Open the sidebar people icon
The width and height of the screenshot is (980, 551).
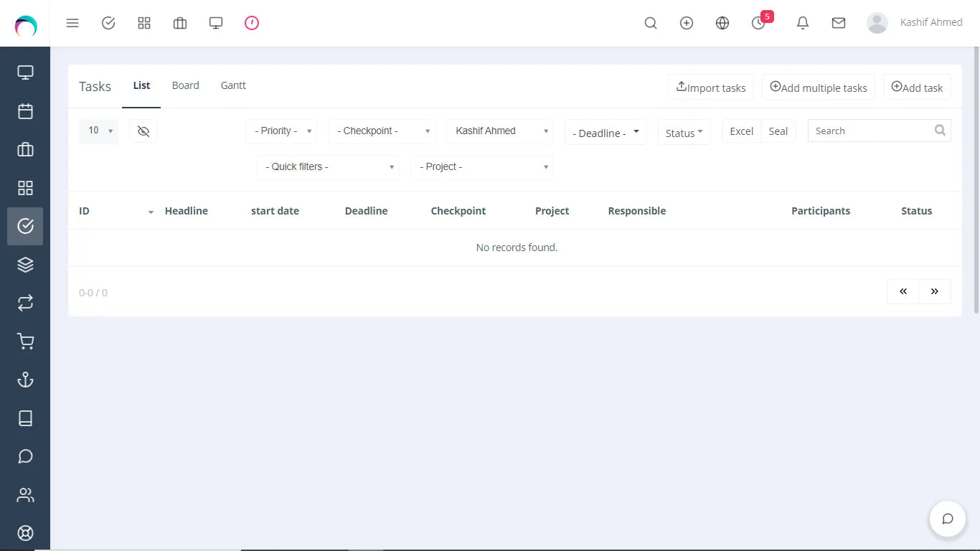coord(25,495)
